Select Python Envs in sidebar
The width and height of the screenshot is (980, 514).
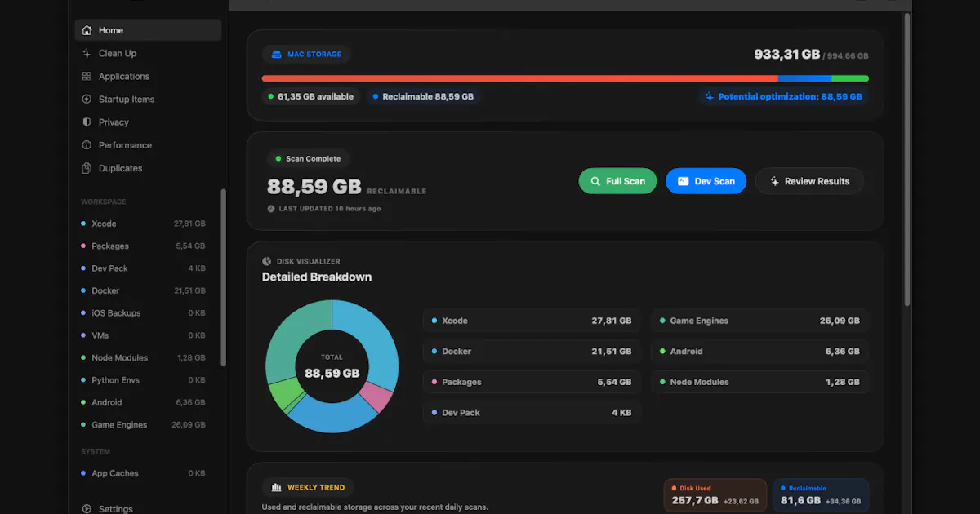143,380
